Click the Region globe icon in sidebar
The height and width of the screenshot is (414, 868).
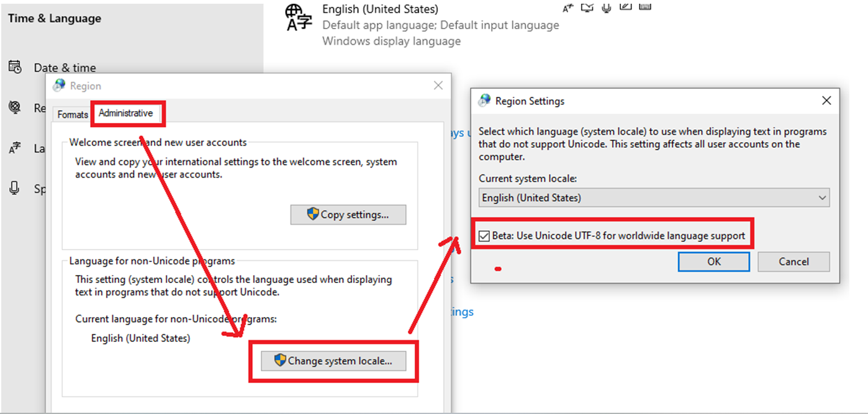(x=15, y=107)
